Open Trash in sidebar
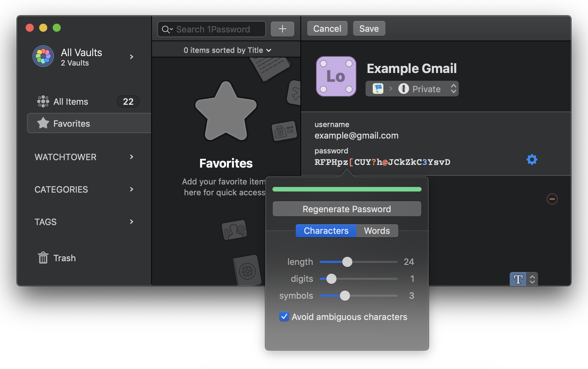 [57, 258]
